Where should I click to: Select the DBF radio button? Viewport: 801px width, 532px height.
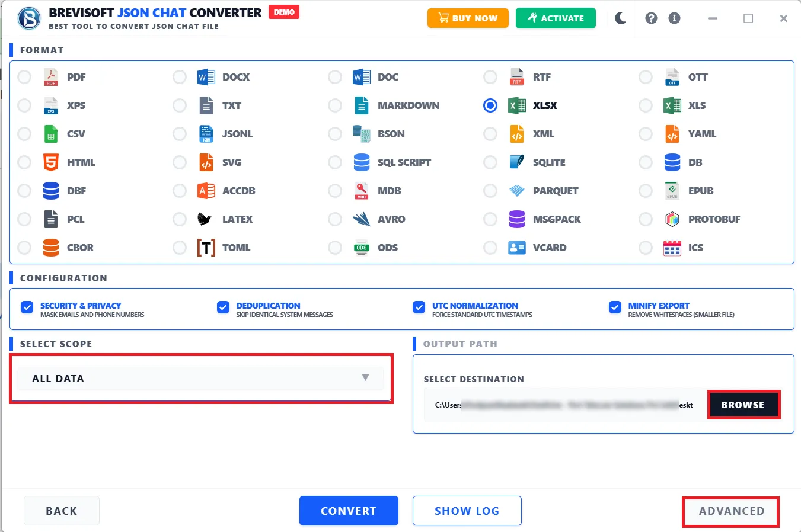pos(24,191)
